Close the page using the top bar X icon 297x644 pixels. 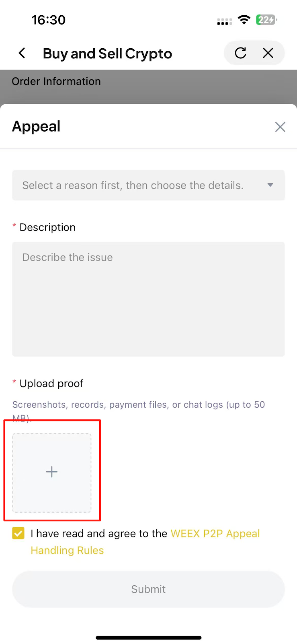tap(268, 53)
